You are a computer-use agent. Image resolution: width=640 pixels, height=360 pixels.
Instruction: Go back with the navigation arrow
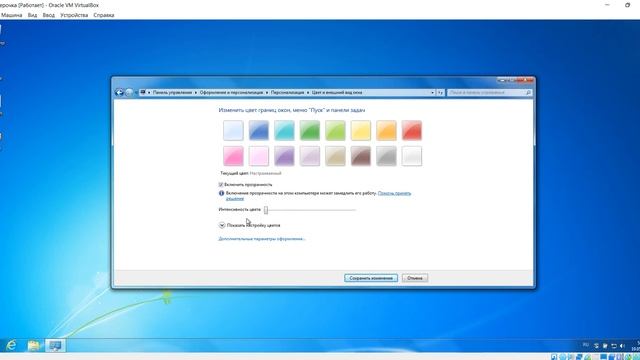tap(119, 93)
